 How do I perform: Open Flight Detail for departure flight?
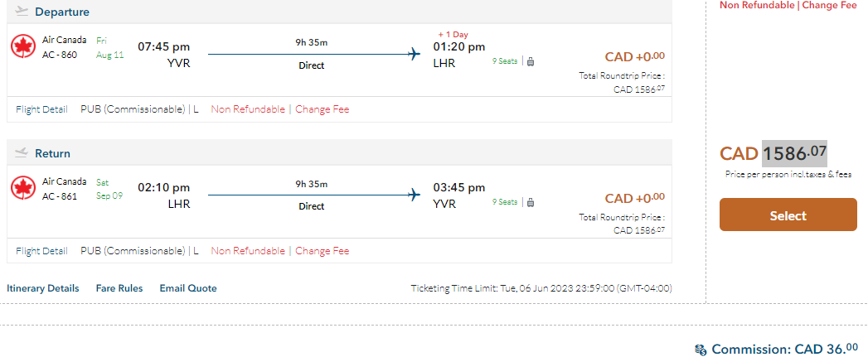point(41,109)
